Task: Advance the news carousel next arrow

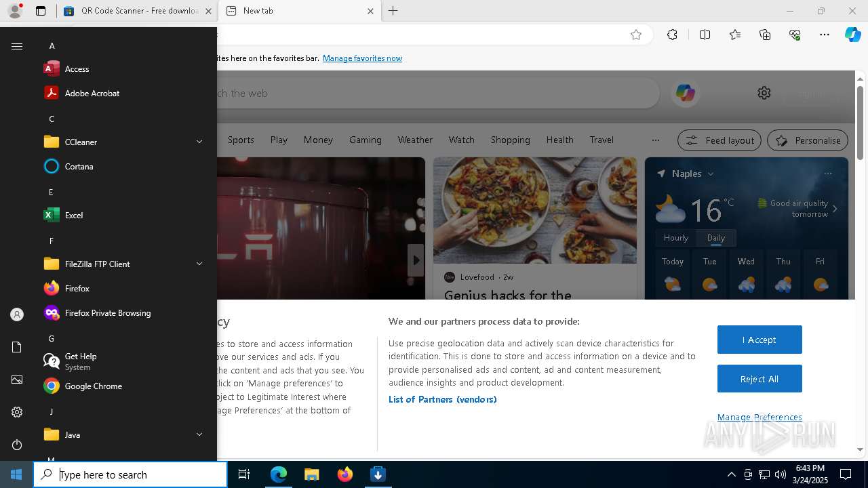Action: 416,260
